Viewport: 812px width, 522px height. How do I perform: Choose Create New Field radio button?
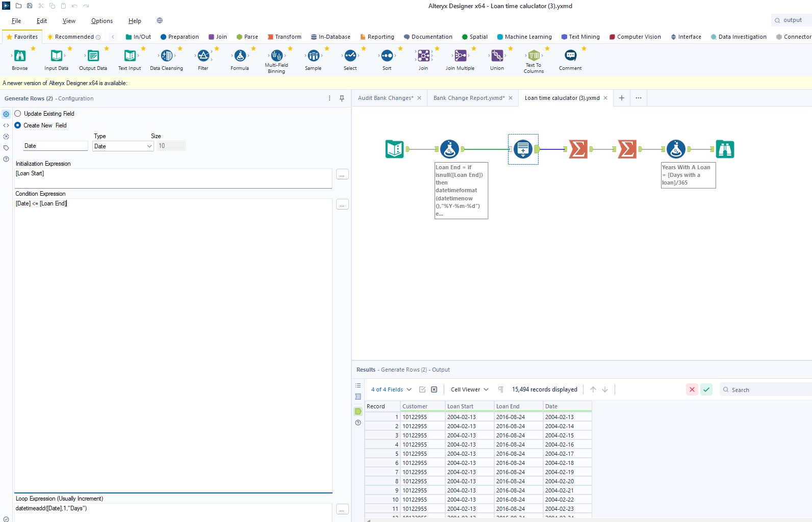pyautogui.click(x=18, y=125)
